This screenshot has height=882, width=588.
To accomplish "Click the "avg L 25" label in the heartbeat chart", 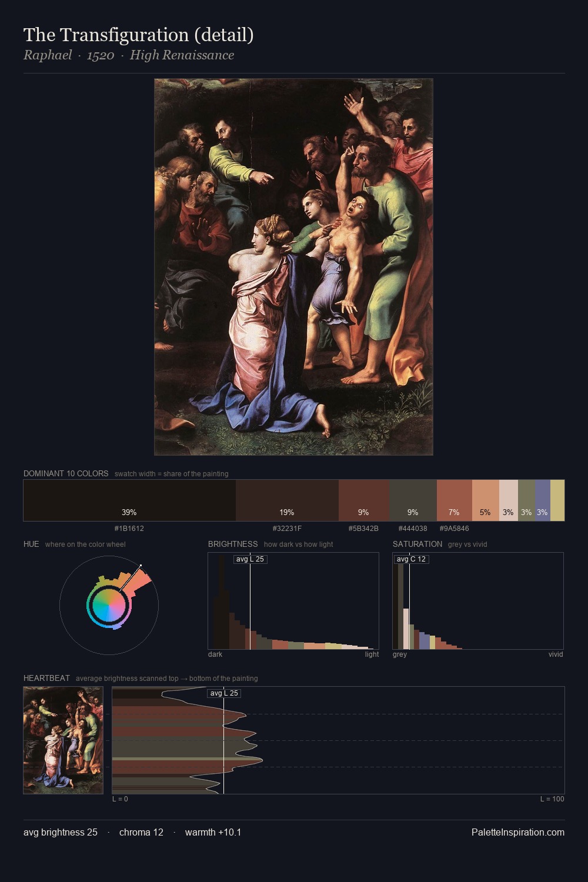I will coord(224,693).
